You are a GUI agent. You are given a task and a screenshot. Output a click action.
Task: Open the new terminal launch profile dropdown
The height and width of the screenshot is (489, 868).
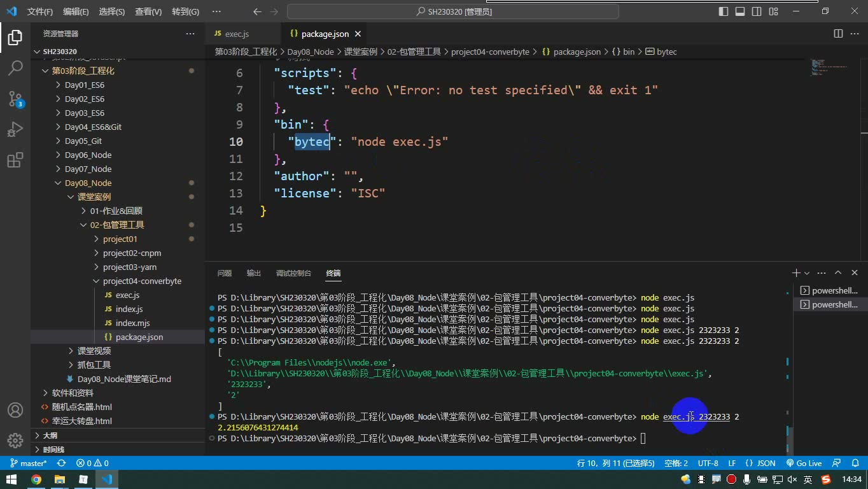(x=807, y=273)
